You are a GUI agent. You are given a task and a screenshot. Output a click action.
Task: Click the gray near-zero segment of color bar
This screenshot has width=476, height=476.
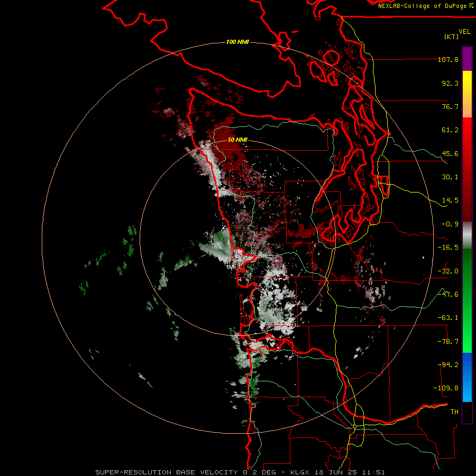click(x=467, y=235)
